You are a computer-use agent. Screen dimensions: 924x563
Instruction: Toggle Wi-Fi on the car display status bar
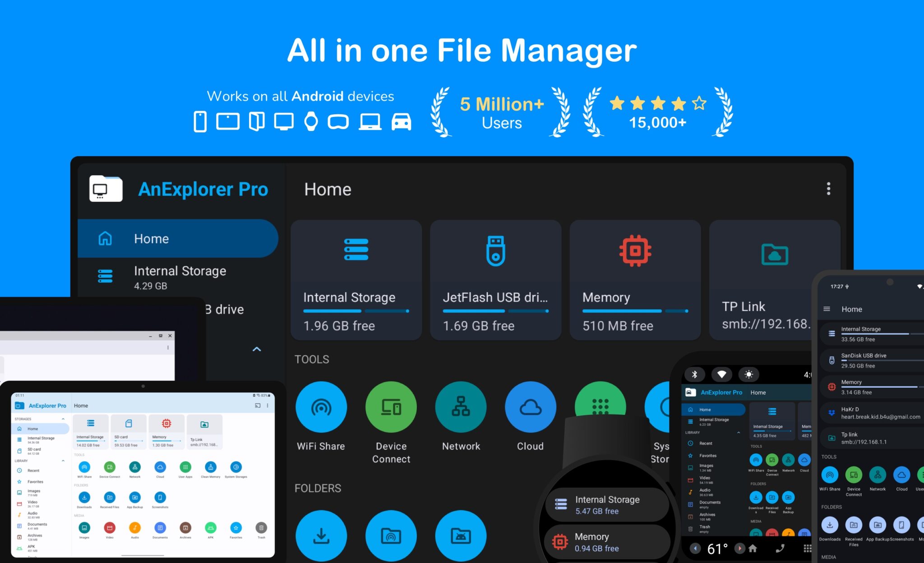tap(721, 374)
